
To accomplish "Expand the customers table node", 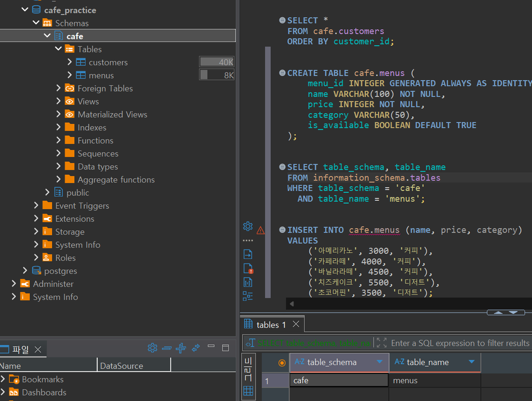I will click(70, 62).
